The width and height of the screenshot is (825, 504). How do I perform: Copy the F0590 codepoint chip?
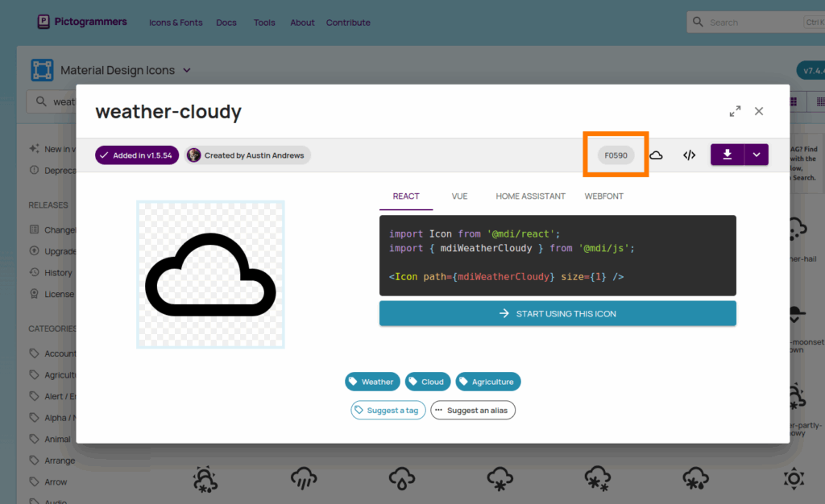[x=616, y=155]
